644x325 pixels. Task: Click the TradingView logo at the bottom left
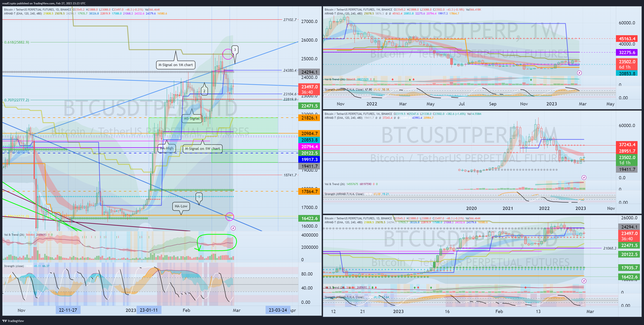click(13, 321)
